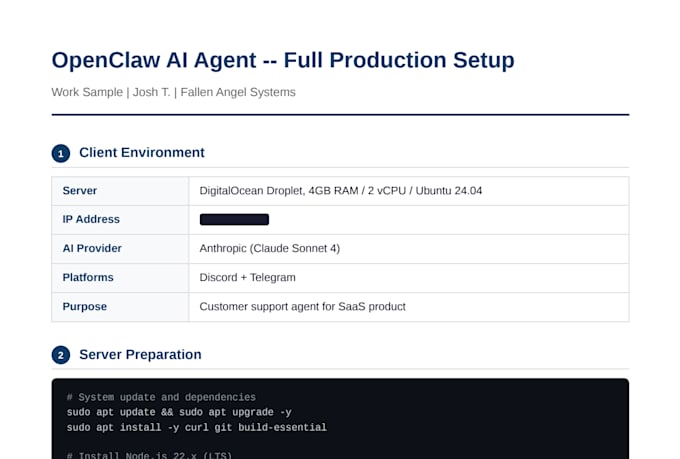Click the 'sudo apt install -y curl git build-essential' line
Screen dimensions: 680x459
196,427
